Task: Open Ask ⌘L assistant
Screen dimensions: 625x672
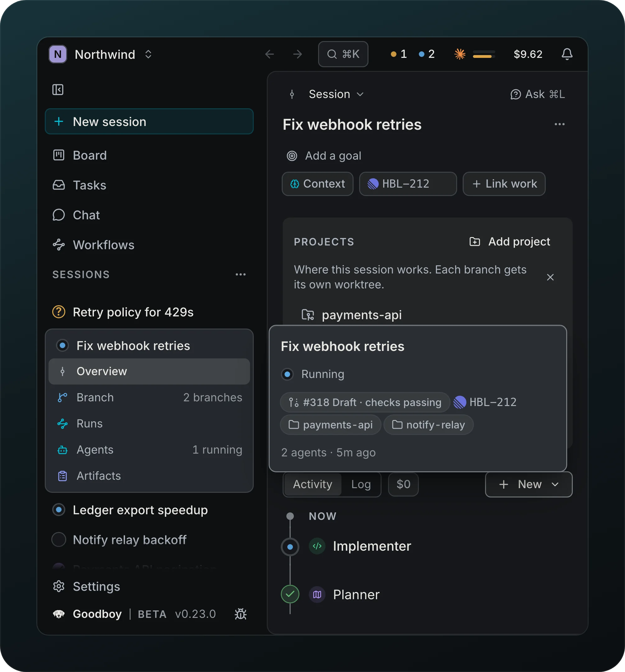Action: [537, 94]
